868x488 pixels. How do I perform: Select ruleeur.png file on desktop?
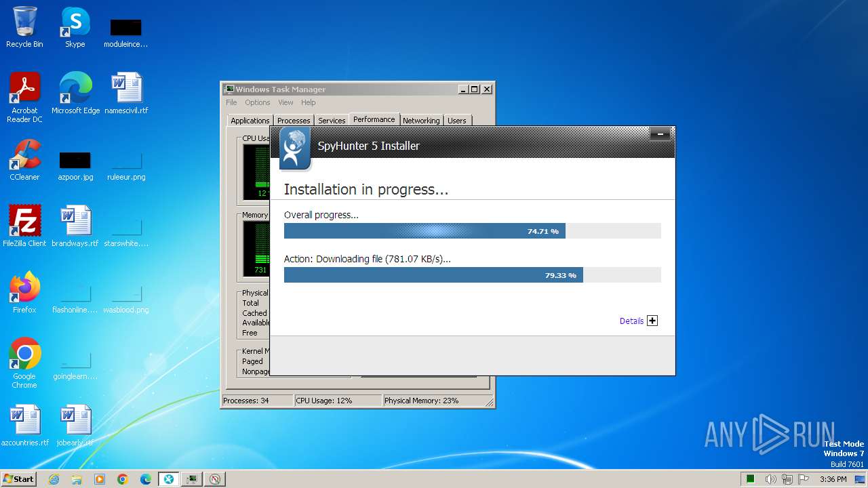pos(126,165)
